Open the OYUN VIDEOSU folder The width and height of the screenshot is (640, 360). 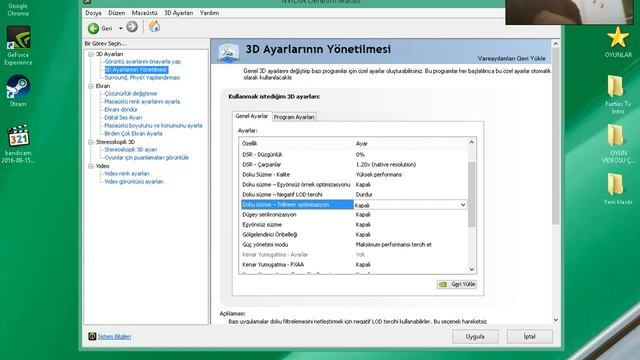[618, 144]
